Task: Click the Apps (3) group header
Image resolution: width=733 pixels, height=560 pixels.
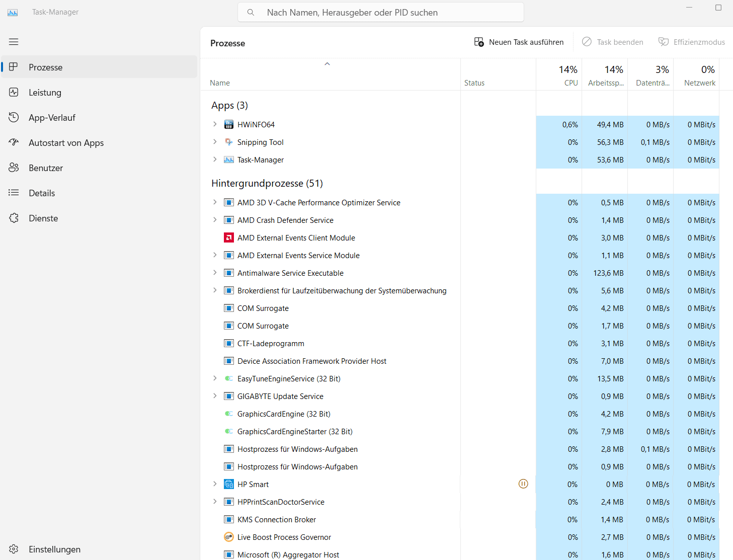Action: [229, 105]
